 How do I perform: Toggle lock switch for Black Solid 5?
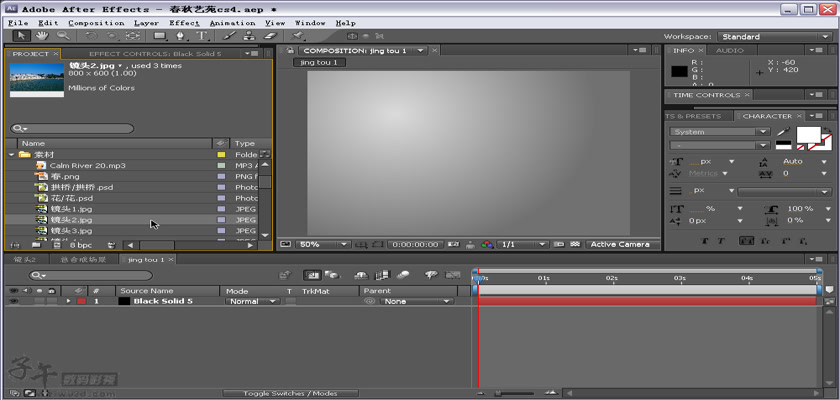click(x=50, y=301)
